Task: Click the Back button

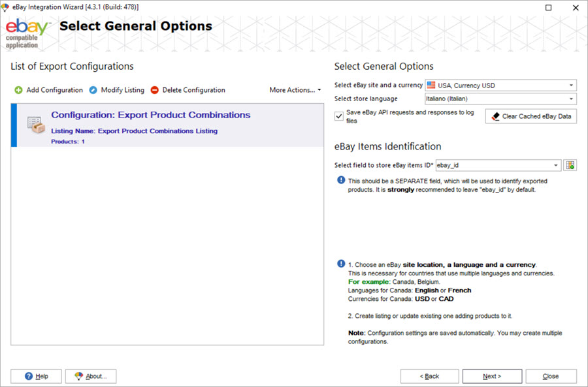Action: [429, 376]
